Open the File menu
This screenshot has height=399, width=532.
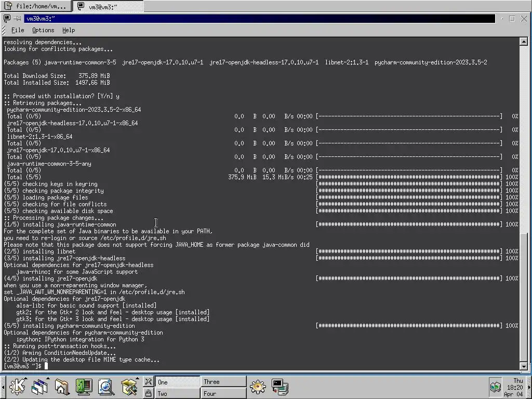click(18, 30)
